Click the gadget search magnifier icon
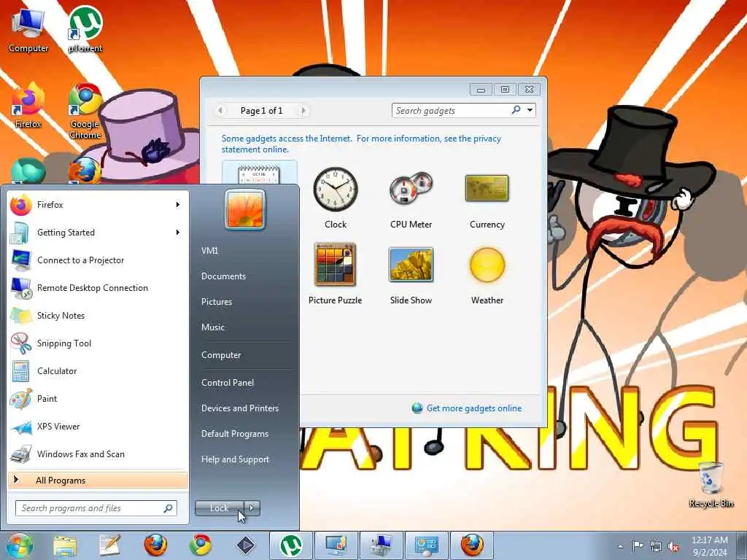 point(516,110)
